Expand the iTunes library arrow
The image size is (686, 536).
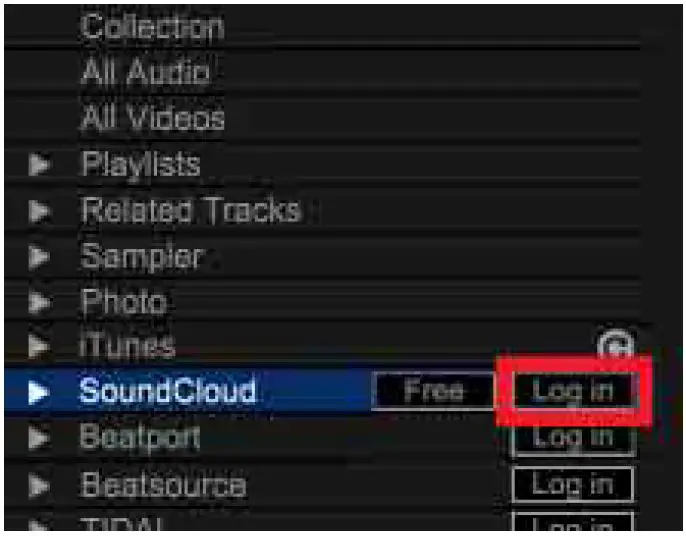click(x=39, y=346)
